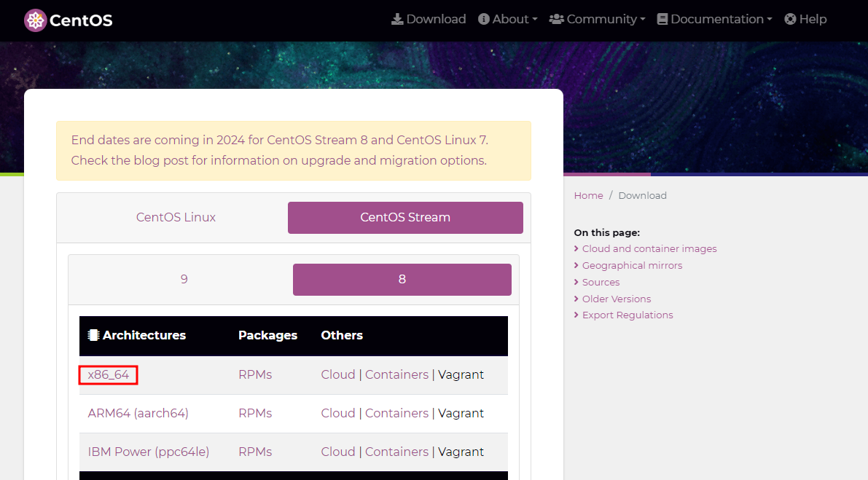The height and width of the screenshot is (480, 868).
Task: Click the chevron beside Older Versions
Action: coord(576,299)
